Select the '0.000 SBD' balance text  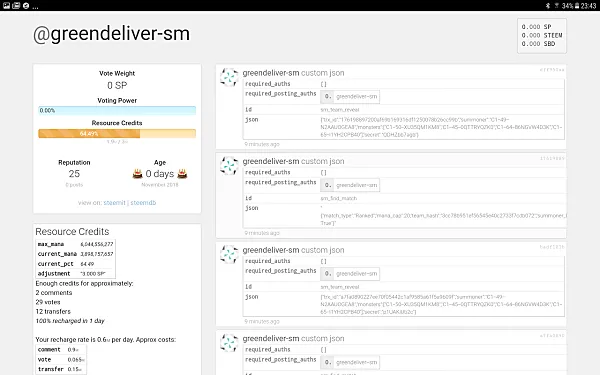coord(538,44)
